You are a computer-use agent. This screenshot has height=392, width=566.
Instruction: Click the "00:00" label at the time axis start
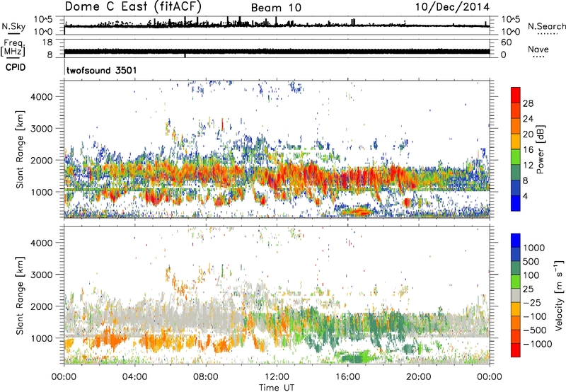click(x=64, y=377)
